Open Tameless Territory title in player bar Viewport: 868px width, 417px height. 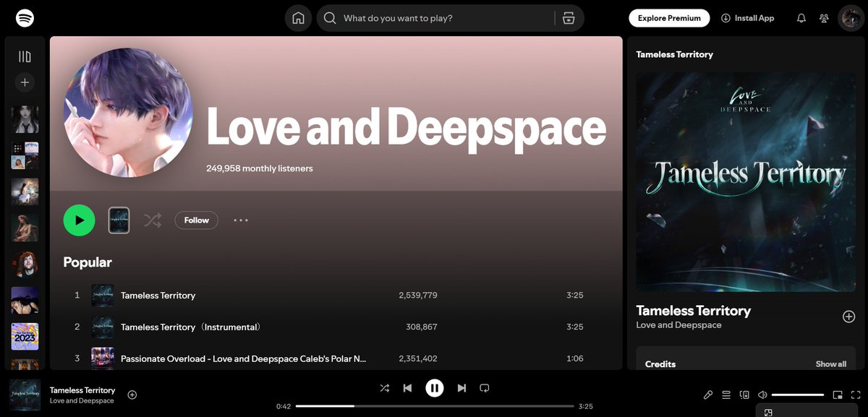coord(82,390)
